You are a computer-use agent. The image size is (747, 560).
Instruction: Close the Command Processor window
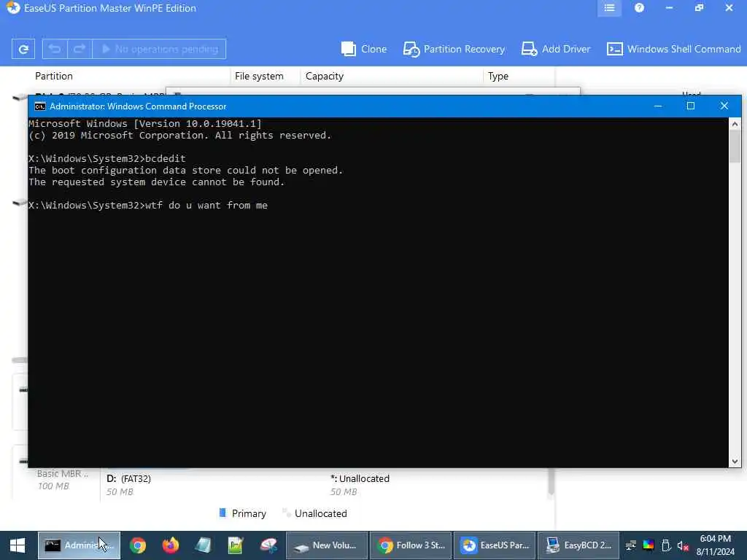[724, 106]
